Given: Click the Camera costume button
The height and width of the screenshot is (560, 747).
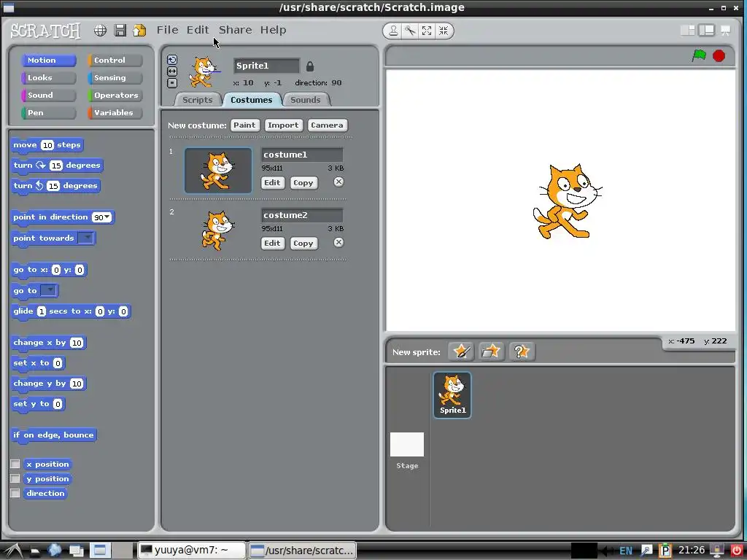Looking at the screenshot, I should click(x=327, y=125).
